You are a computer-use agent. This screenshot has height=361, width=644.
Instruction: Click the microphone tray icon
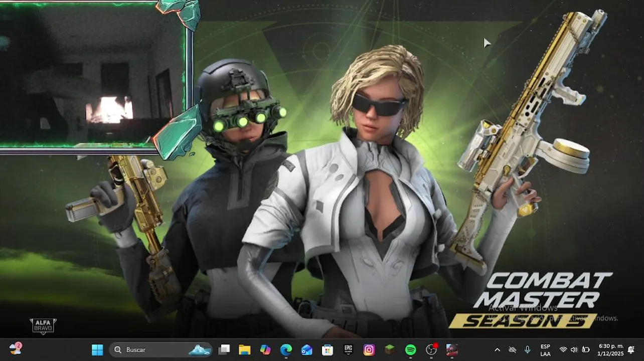(x=527, y=349)
